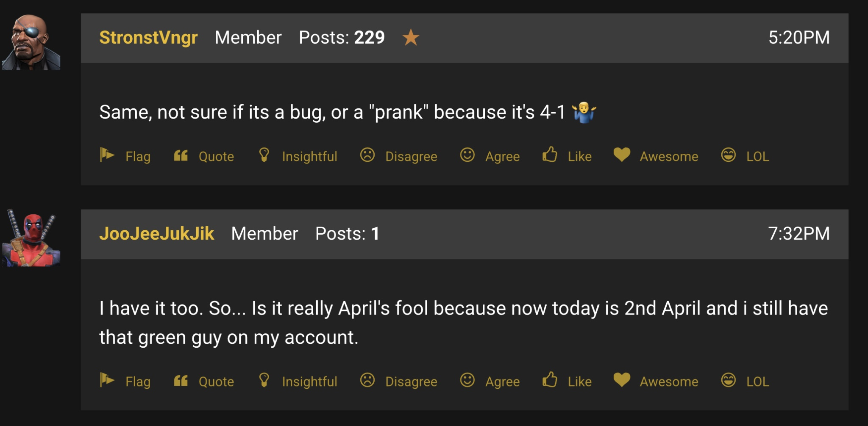Viewport: 868px width, 426px height.
Task: Select Agree text on JooJeeJukJik's post
Action: 503,382
